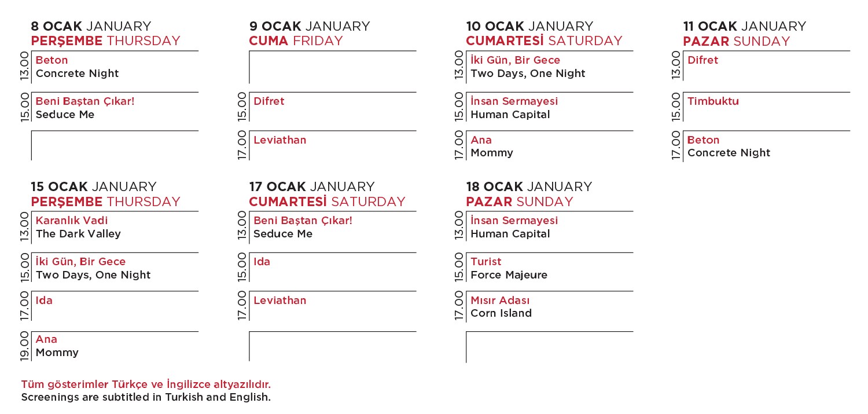Open Difret 13.00 screening on 11 January
The width and height of the screenshot is (868, 414).
(x=703, y=60)
